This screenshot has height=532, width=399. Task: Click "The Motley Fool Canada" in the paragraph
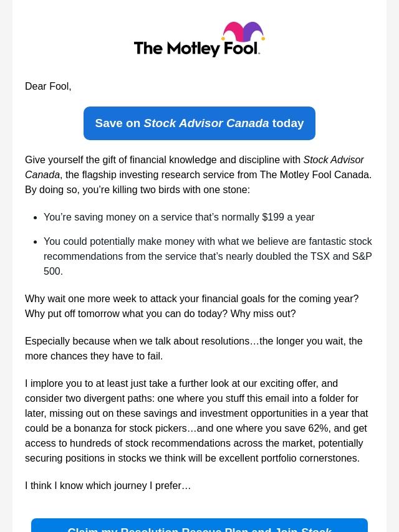click(x=315, y=175)
